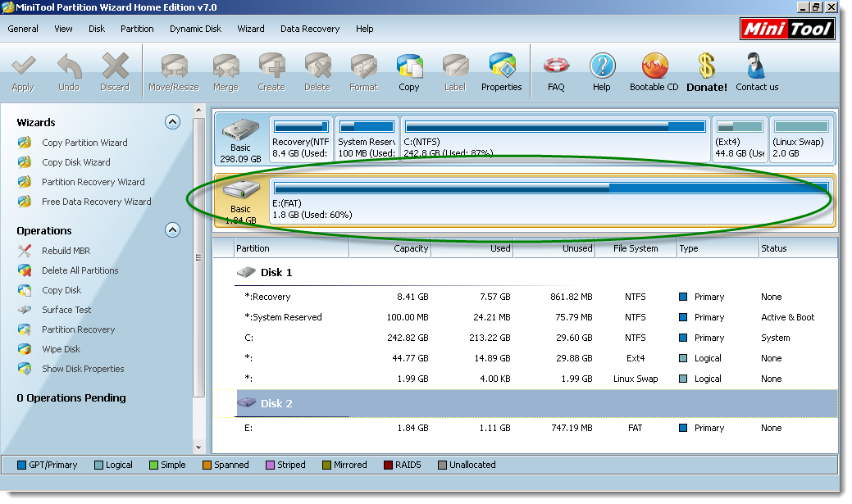Click the Linux Swap row's 1.99 GB capacity
The height and width of the screenshot is (504, 852).
(412, 379)
